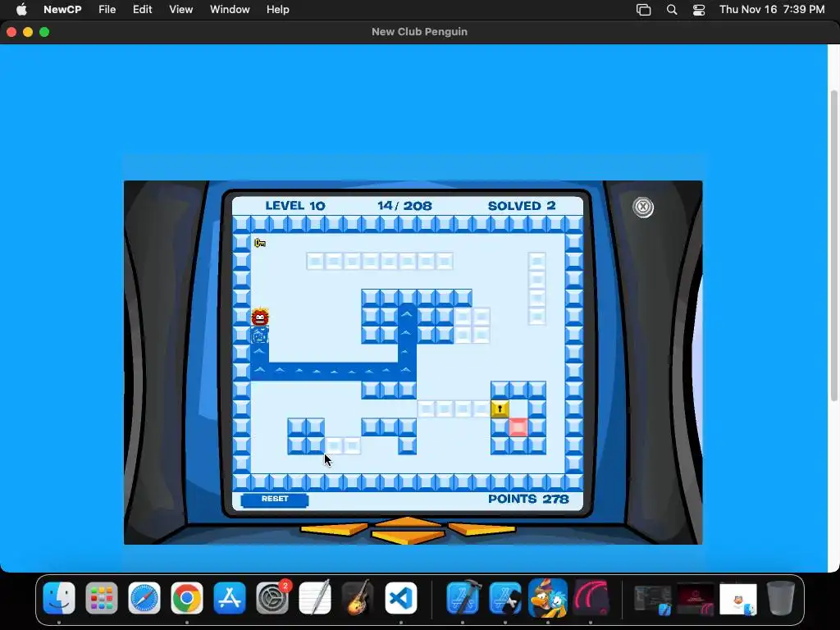Image resolution: width=840 pixels, height=630 pixels.
Task: Close the game with the round X icon
Action: (643, 208)
